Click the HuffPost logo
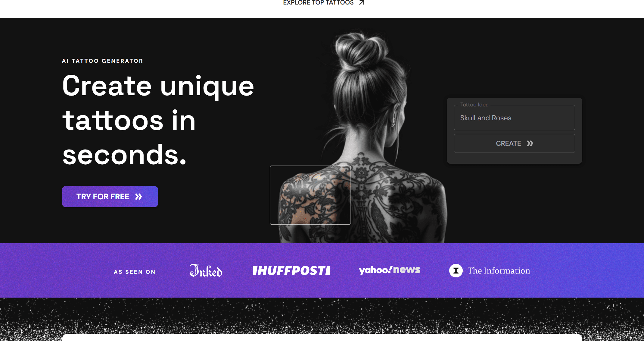This screenshot has width=644, height=341. click(291, 270)
